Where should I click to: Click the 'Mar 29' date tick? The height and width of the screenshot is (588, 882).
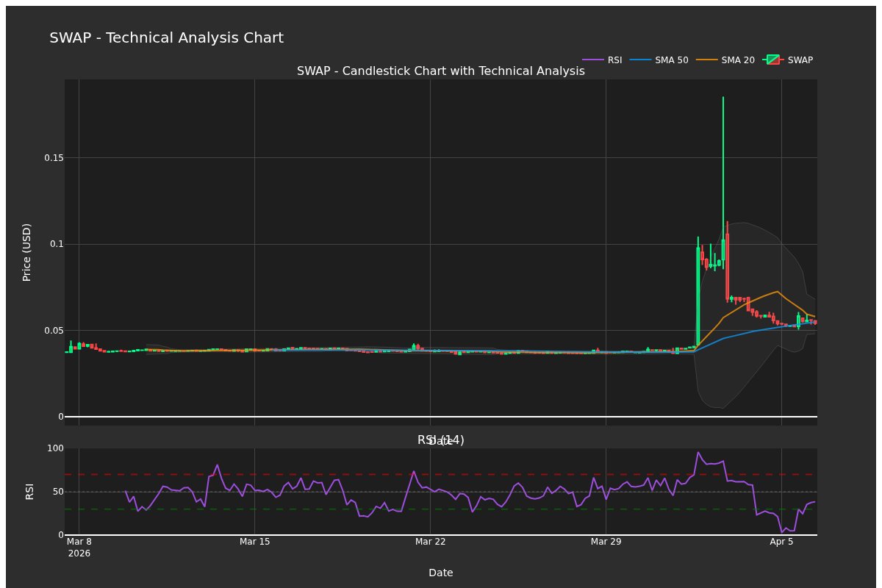[606, 542]
